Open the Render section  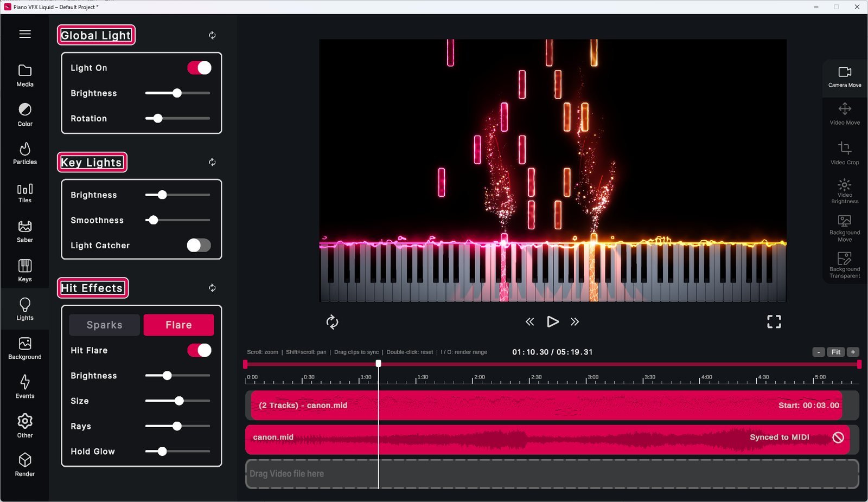pyautogui.click(x=25, y=465)
